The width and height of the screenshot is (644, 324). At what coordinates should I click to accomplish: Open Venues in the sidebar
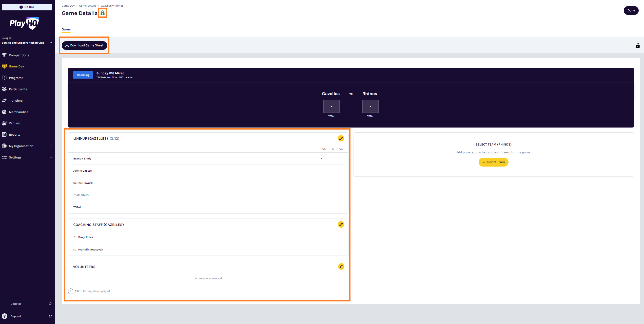pyautogui.click(x=14, y=123)
